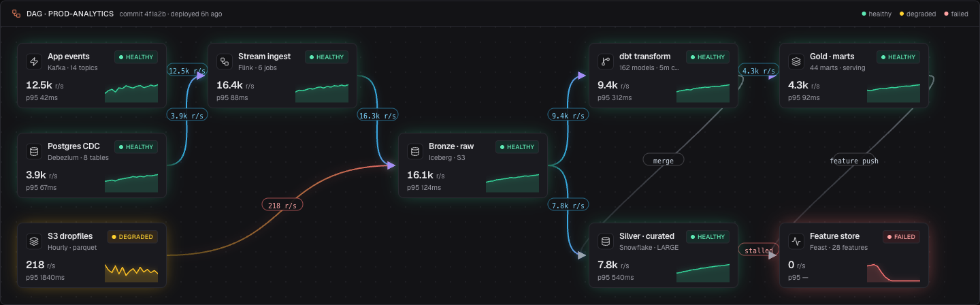Click the 16.3k r/s edge label
The image size is (980, 305).
[x=378, y=115]
